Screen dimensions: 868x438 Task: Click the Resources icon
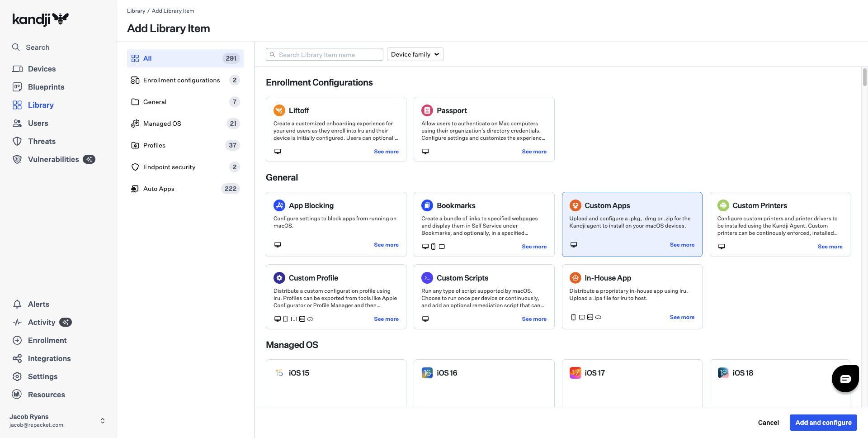17,395
